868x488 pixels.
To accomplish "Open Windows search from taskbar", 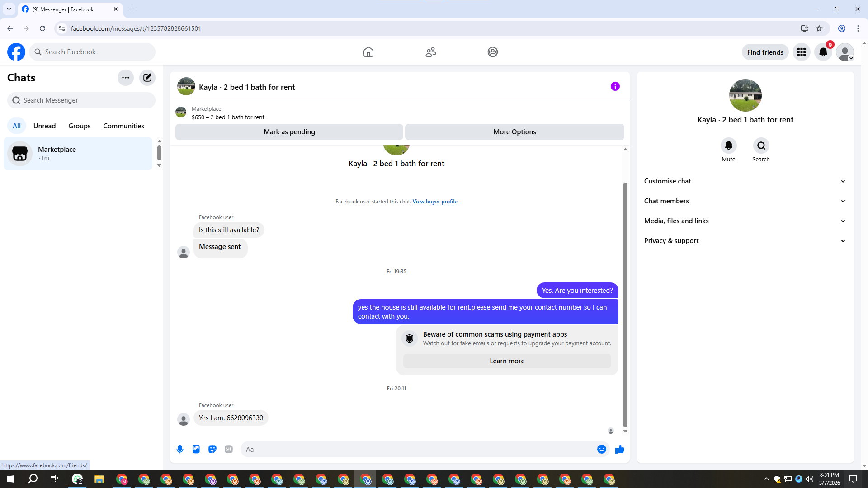I will pyautogui.click(x=33, y=479).
